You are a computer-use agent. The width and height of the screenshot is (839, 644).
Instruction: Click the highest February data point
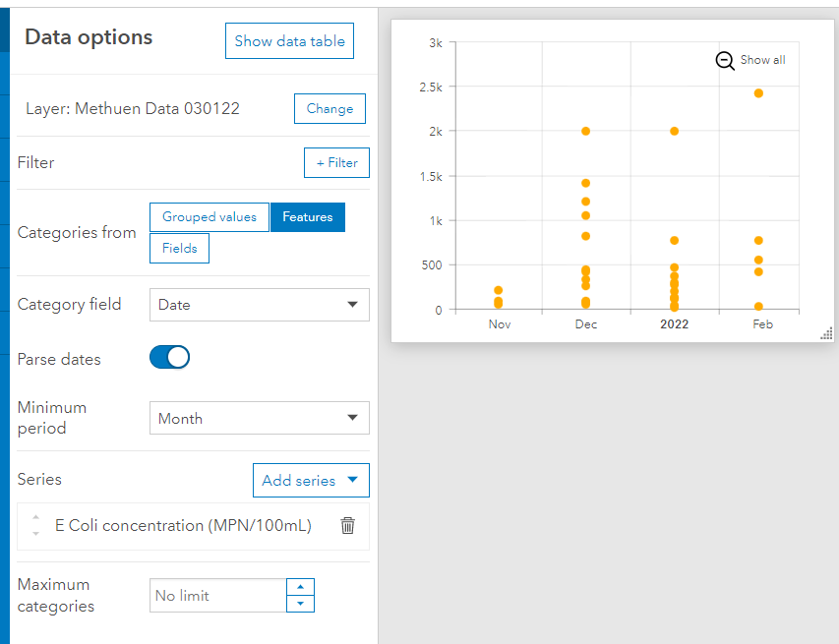tap(758, 93)
